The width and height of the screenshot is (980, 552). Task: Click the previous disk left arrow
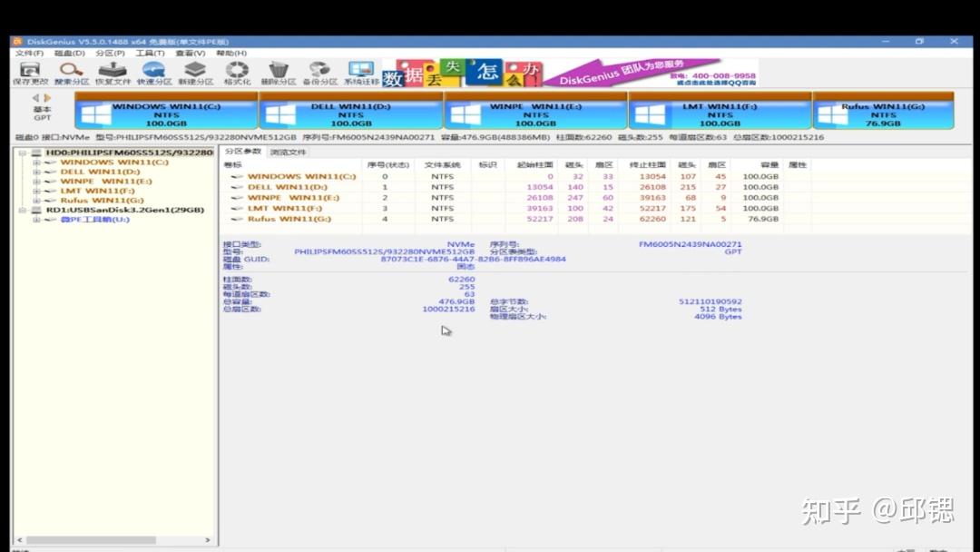35,98
